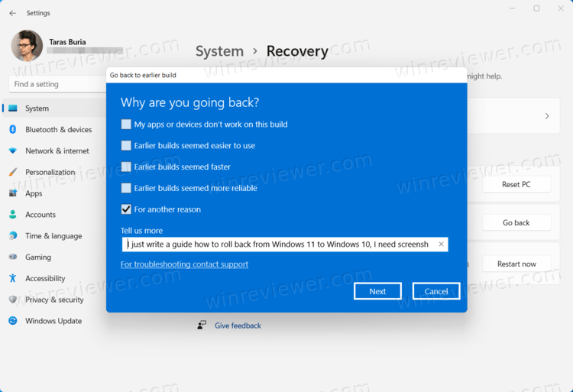The image size is (573, 392).
Task: Maximize the Settings window
Action: coord(536,8)
